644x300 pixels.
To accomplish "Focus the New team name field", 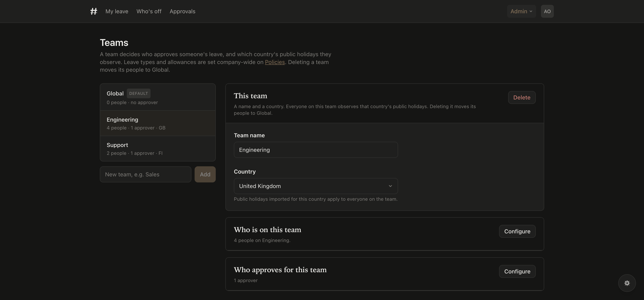I will point(146,174).
